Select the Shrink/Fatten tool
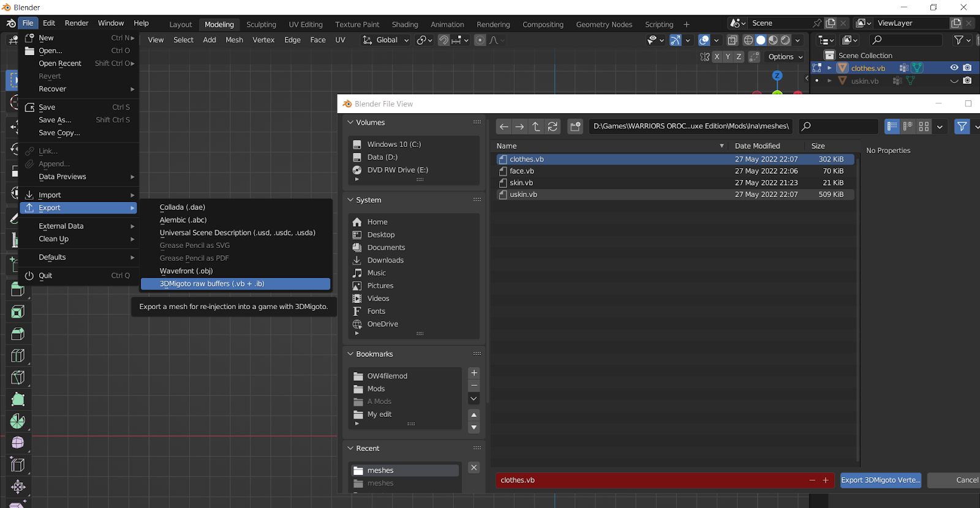 18,487
